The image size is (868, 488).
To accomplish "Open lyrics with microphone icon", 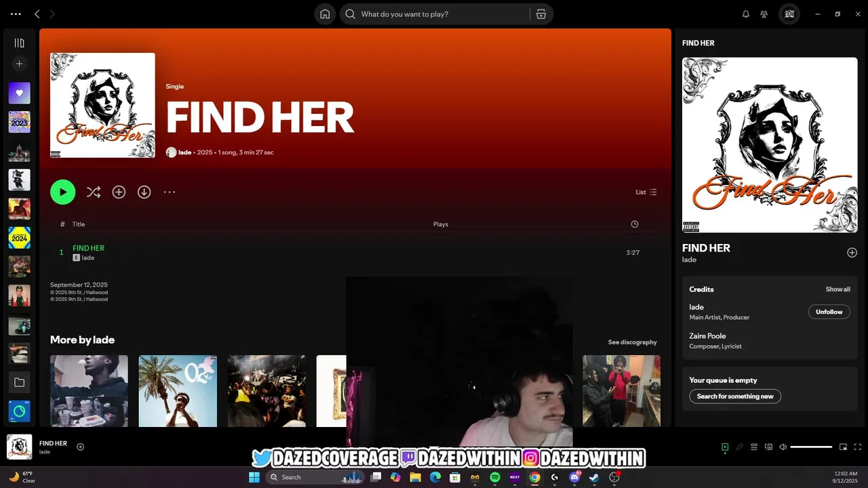I will 740,447.
